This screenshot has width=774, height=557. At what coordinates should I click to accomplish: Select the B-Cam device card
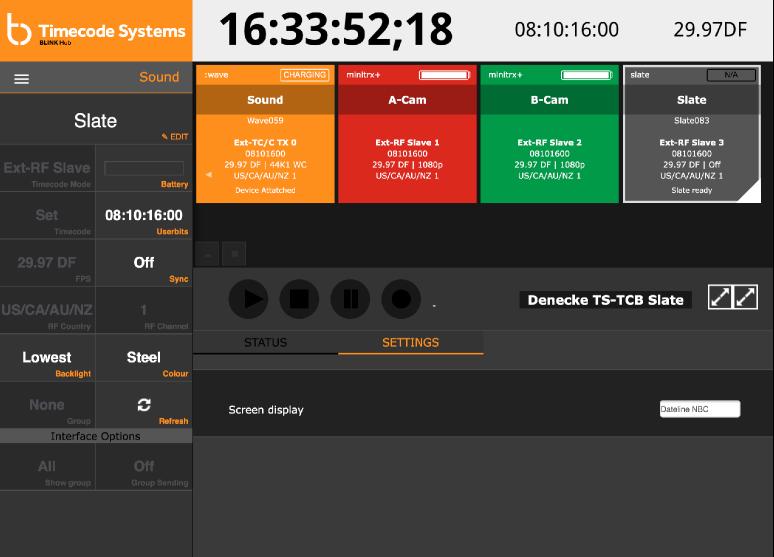[549, 134]
